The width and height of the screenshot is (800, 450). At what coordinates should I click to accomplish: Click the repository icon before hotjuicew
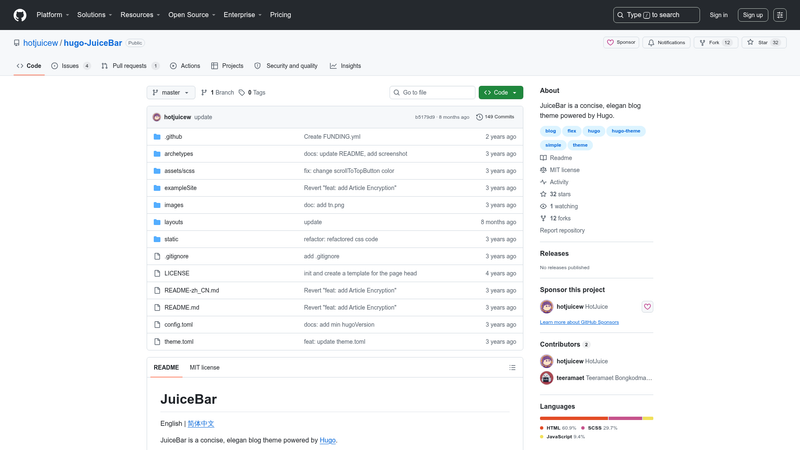tap(17, 43)
